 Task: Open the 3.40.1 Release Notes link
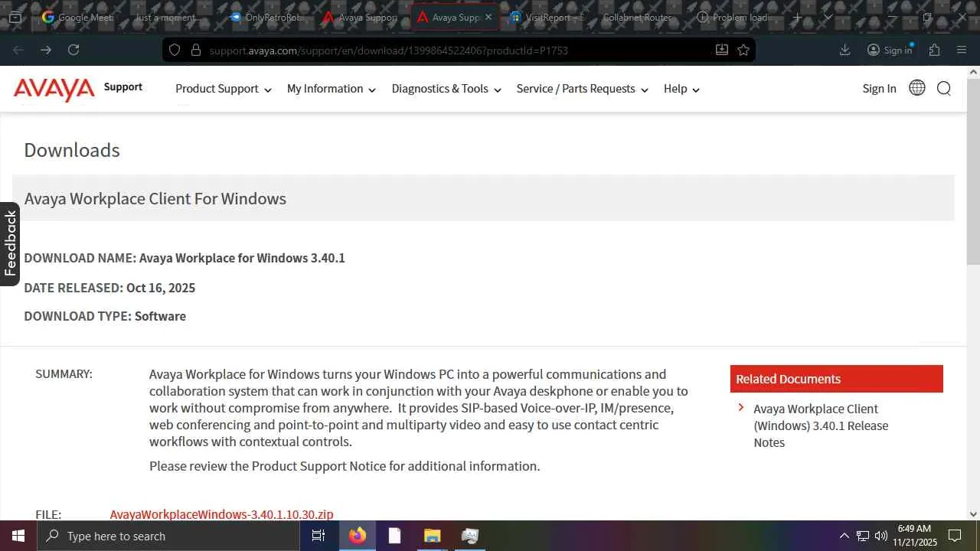pyautogui.click(x=821, y=425)
